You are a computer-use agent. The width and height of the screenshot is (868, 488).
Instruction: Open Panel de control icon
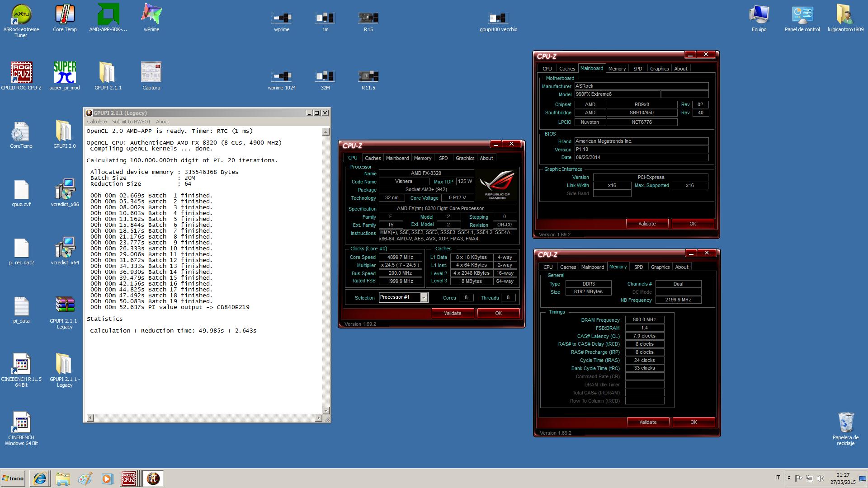pyautogui.click(x=802, y=18)
